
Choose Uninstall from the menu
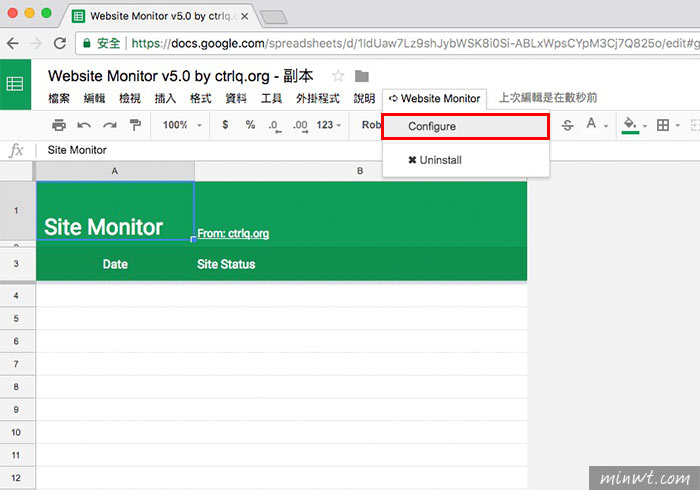tap(466, 160)
